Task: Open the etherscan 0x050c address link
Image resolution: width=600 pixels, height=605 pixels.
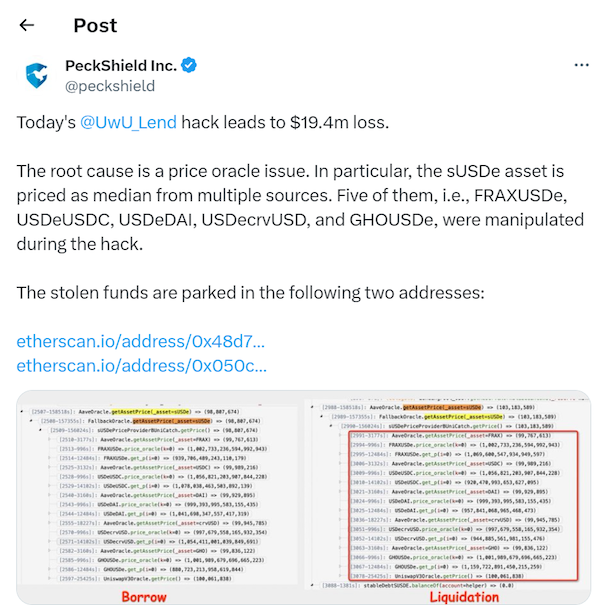Action: (x=142, y=366)
